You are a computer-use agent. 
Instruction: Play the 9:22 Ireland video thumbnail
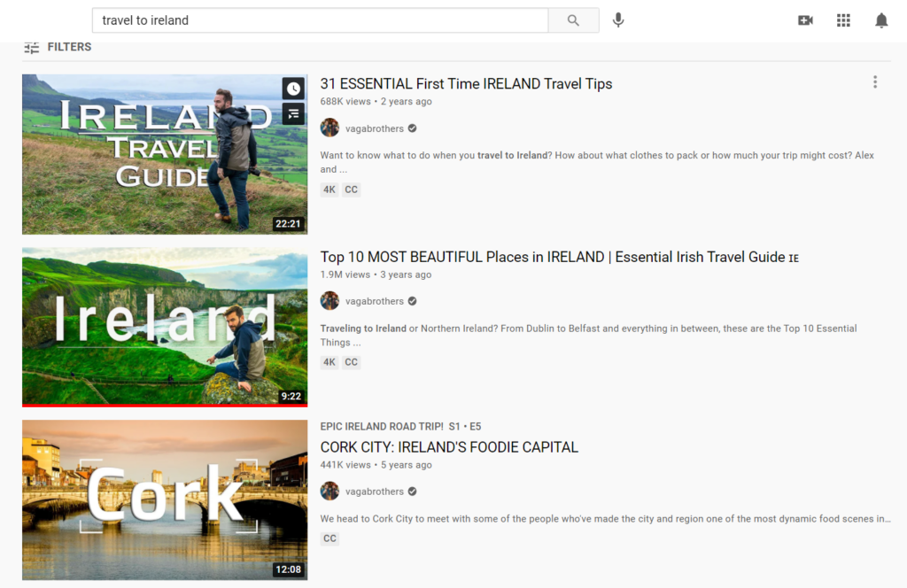165,327
